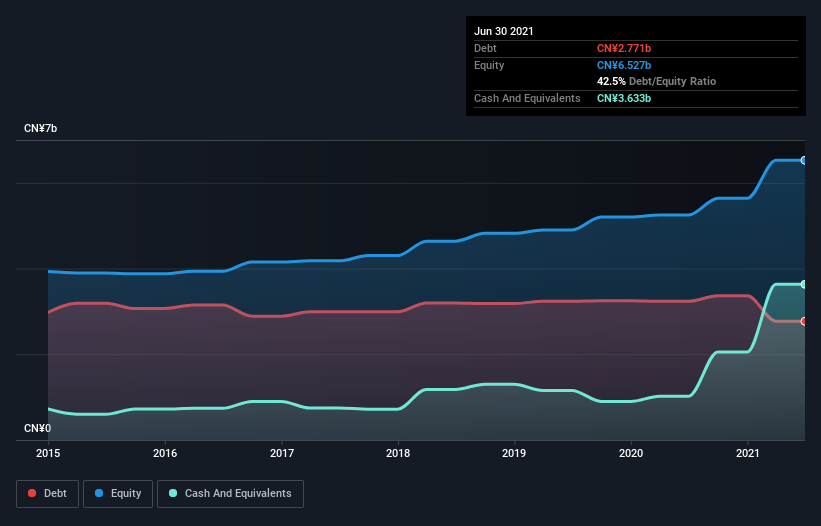The image size is (821, 526).
Task: Select the Debt line endpoint marker
Action: [804, 321]
